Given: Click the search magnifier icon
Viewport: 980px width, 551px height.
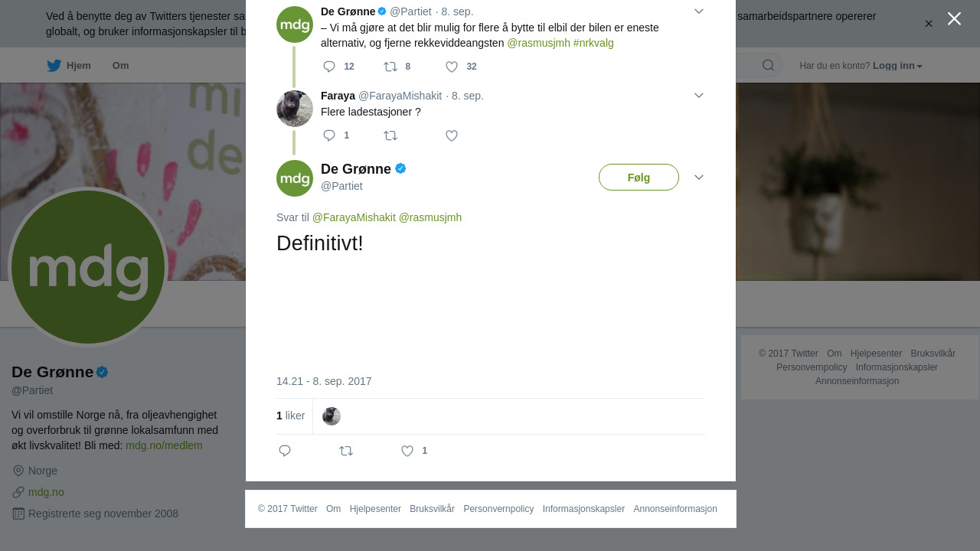Looking at the screenshot, I should [x=768, y=65].
